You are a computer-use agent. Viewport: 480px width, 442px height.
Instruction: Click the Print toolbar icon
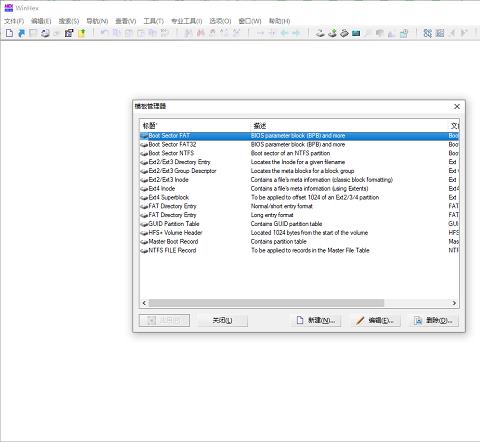tap(45, 33)
